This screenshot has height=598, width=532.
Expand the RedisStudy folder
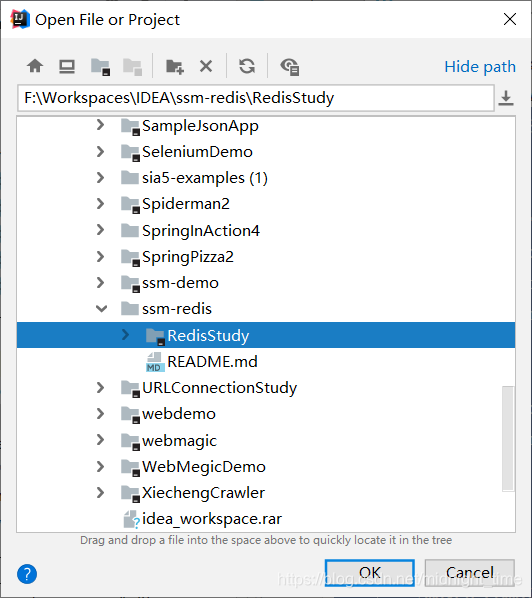tap(125, 334)
